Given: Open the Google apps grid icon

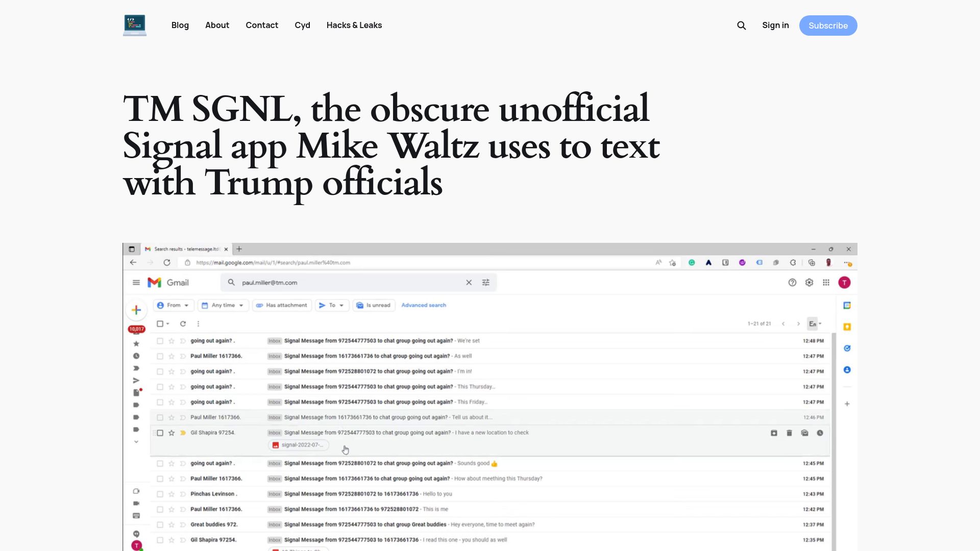Looking at the screenshot, I should click(826, 283).
